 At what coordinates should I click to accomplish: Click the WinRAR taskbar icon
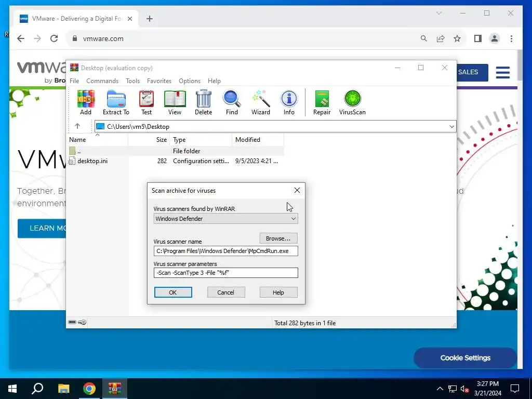115,389
